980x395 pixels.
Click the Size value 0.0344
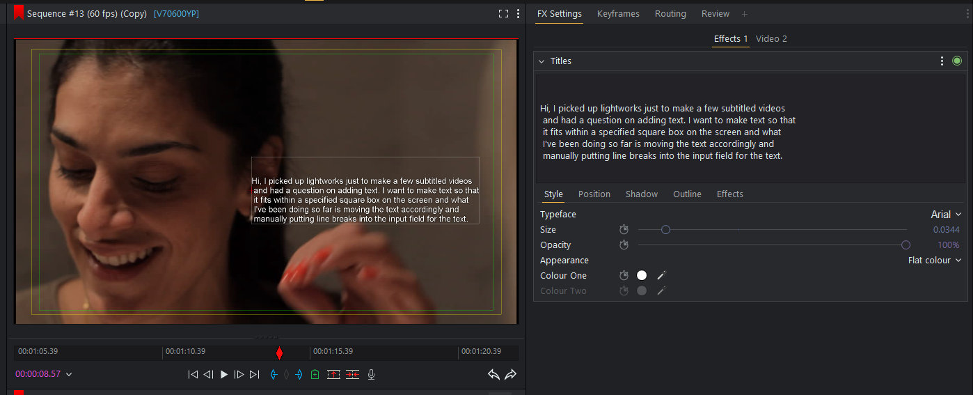[947, 230]
